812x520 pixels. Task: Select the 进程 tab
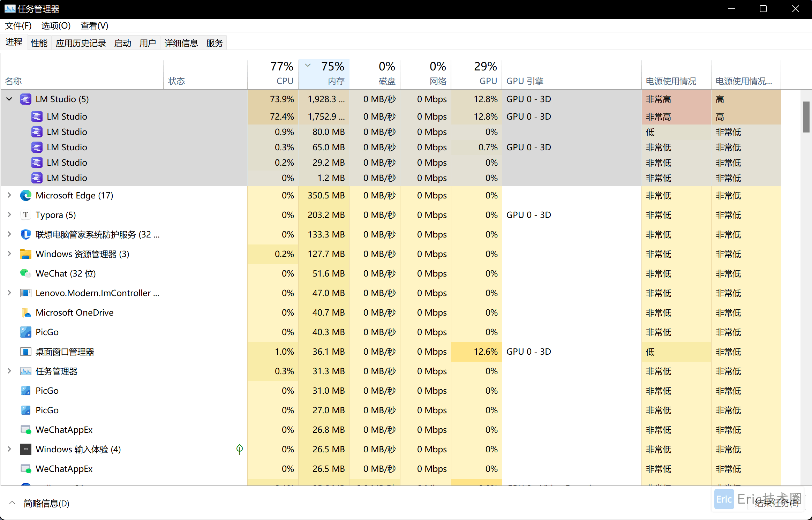(14, 42)
